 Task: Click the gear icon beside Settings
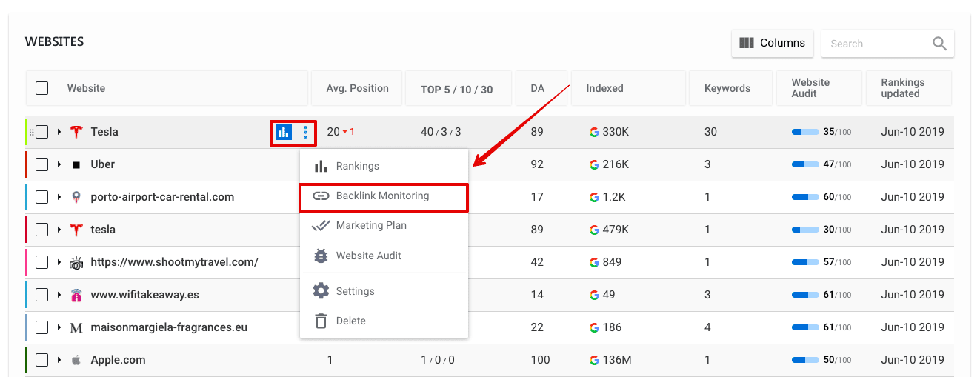(x=321, y=291)
